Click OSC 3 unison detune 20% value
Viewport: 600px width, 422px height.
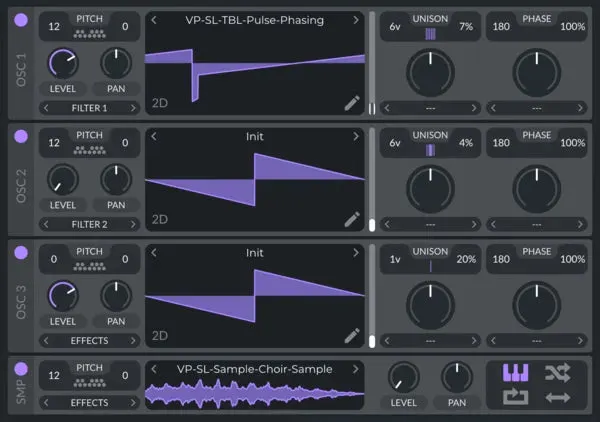tap(466, 259)
